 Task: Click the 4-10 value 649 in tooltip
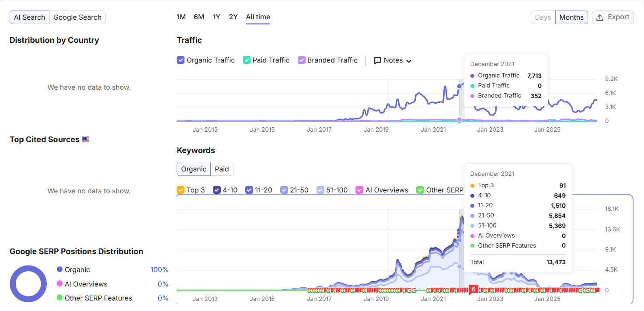click(560, 196)
